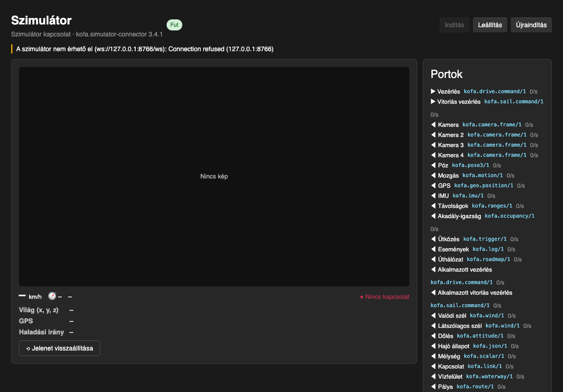The height and width of the screenshot is (392, 563).
Task: Click the connection refused warning message
Action: 144,49
